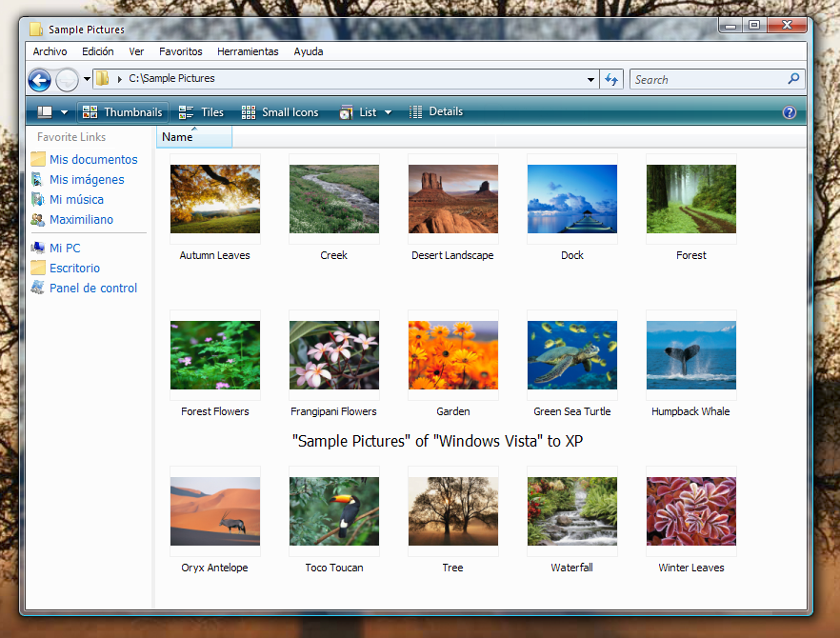Switch to Thumbnails view
Viewport: 840px width, 638px height.
click(122, 111)
